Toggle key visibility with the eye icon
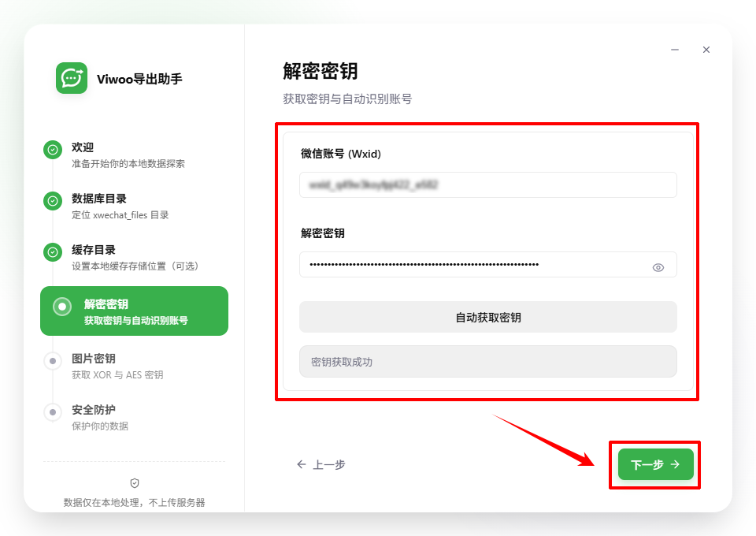This screenshot has height=536, width=756. [658, 267]
